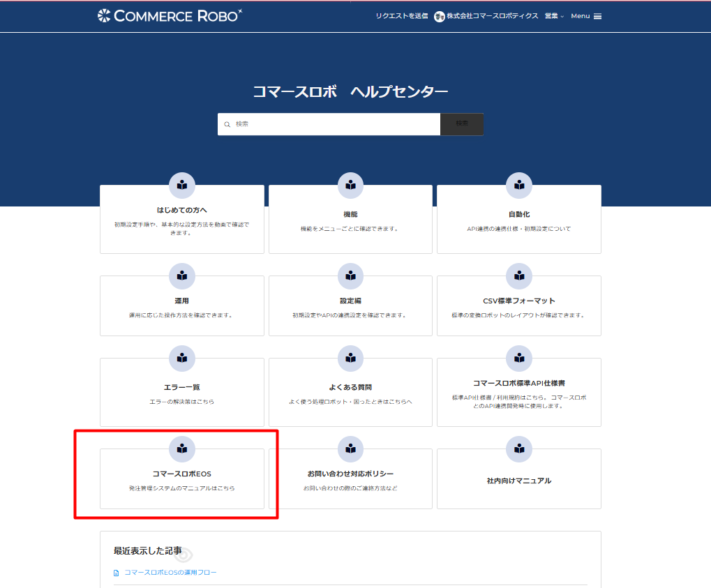The image size is (711, 588).
Task: Open the Menu hamburger icon
Action: [598, 16]
